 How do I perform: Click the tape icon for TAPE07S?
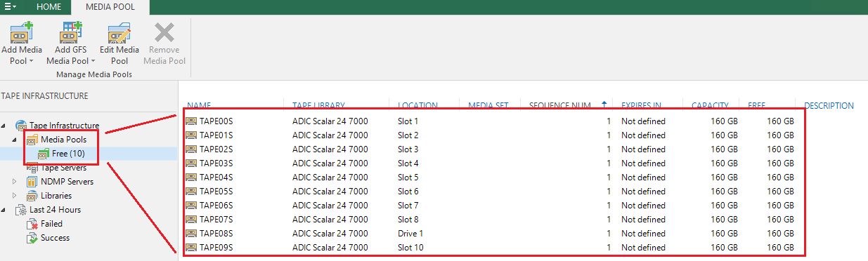coord(191,220)
